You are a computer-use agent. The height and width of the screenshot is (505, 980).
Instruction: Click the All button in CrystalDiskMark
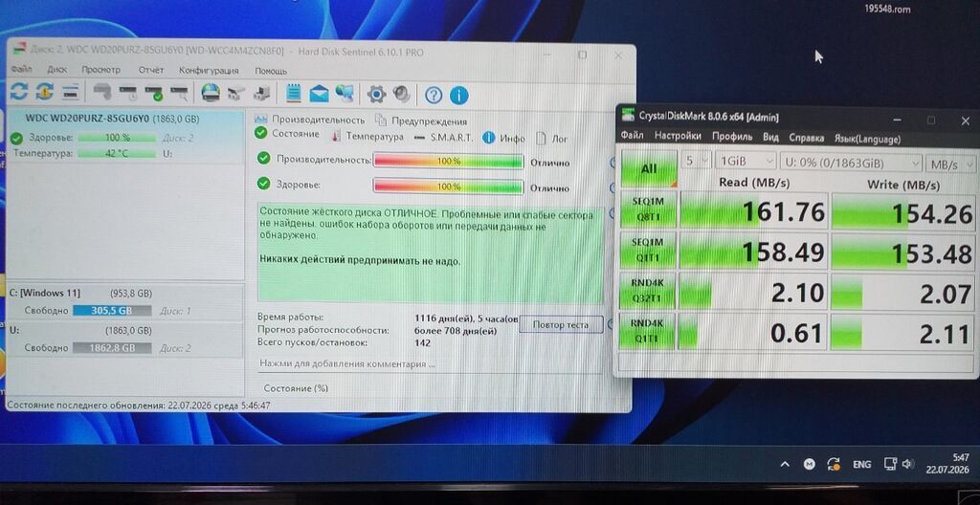(649, 168)
